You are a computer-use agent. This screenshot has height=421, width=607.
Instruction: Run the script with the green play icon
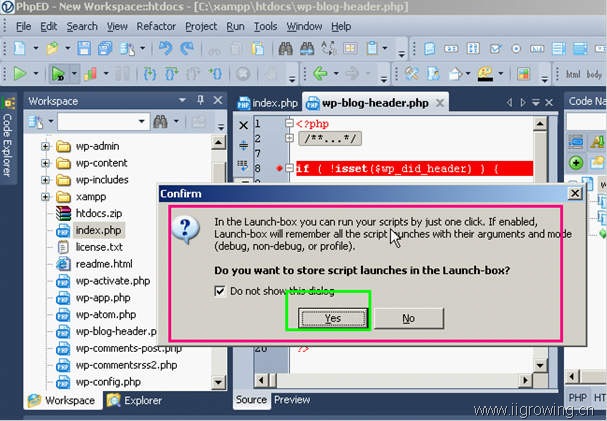(20, 73)
